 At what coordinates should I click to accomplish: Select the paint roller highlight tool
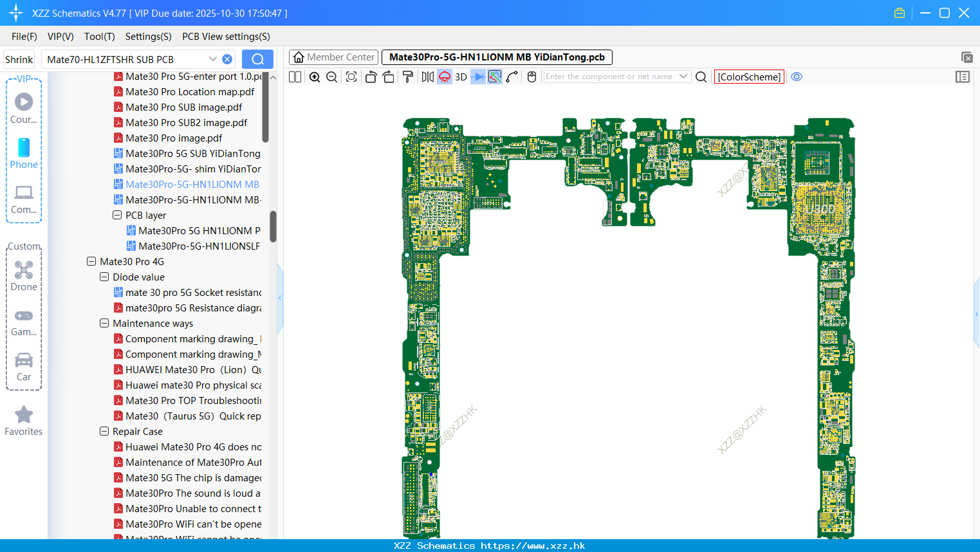(x=408, y=77)
